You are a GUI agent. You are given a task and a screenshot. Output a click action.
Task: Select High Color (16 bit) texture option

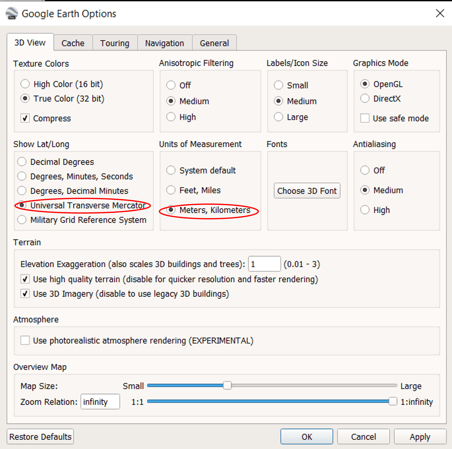[25, 84]
